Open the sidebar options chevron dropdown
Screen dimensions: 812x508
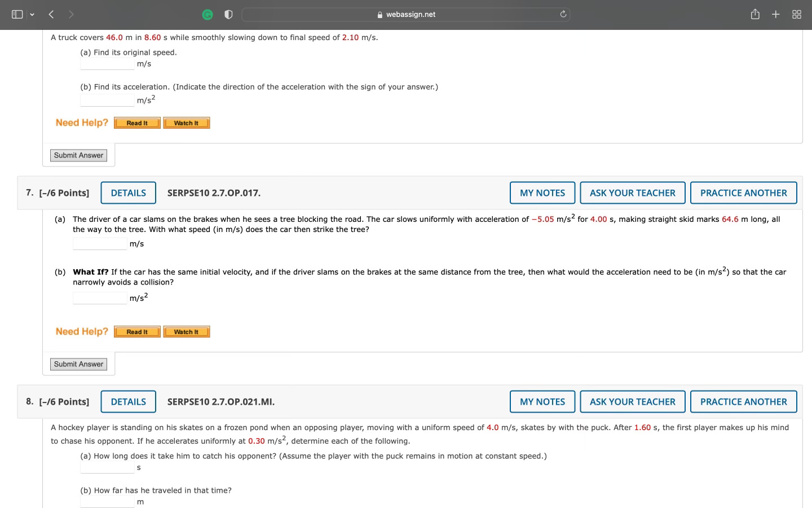(32, 14)
